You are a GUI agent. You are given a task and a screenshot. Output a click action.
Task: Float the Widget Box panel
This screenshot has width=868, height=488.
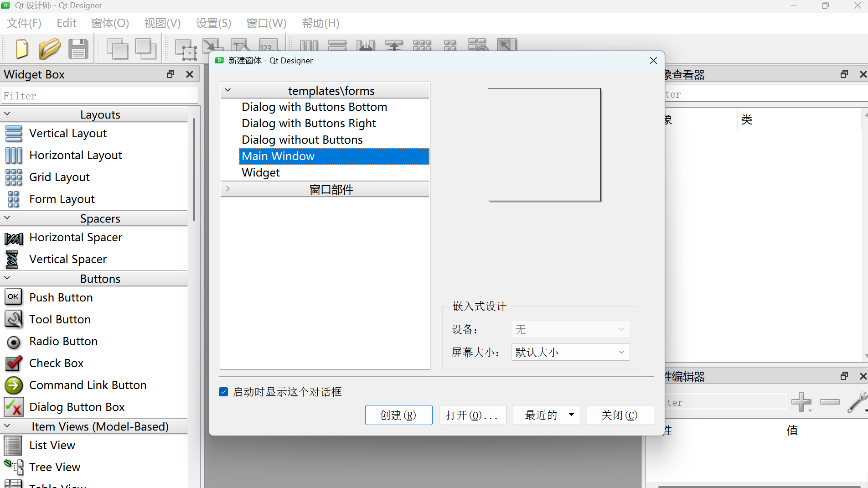pyautogui.click(x=170, y=74)
